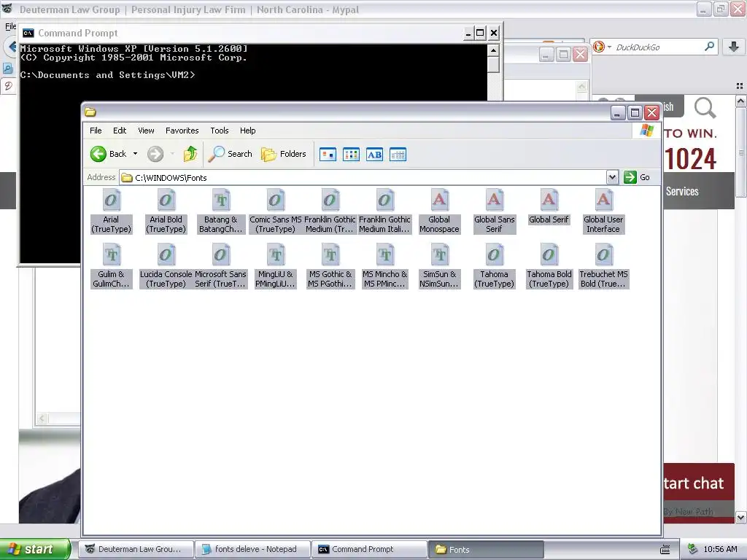Switch to List view of fonts
Viewport: 747px width, 560px height.
351,155
